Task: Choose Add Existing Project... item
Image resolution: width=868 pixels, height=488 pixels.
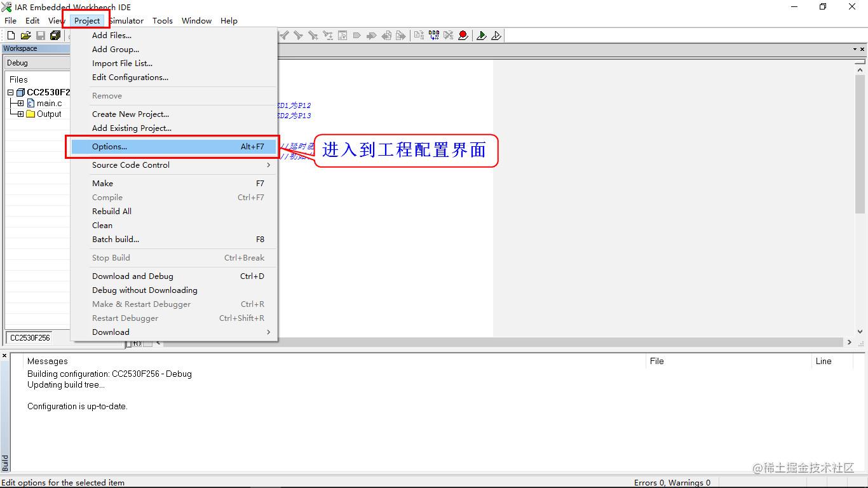Action: (174, 128)
